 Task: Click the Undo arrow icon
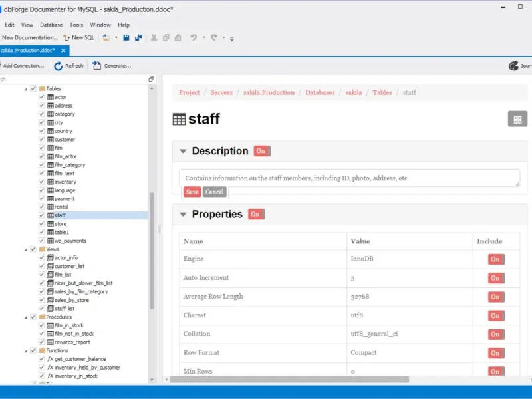(x=194, y=38)
